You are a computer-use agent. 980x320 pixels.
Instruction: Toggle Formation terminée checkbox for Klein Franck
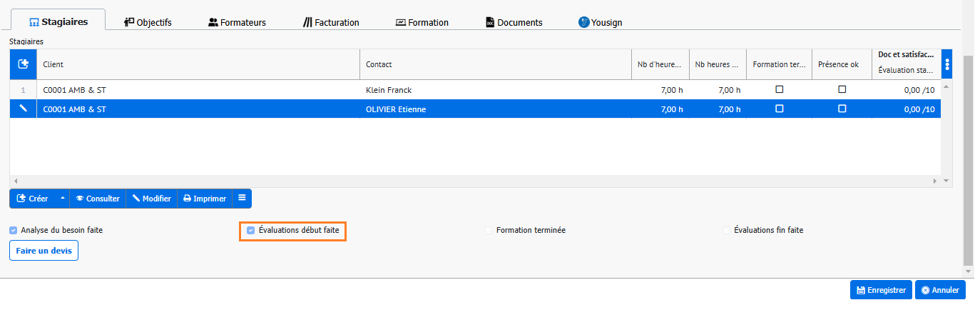[779, 90]
